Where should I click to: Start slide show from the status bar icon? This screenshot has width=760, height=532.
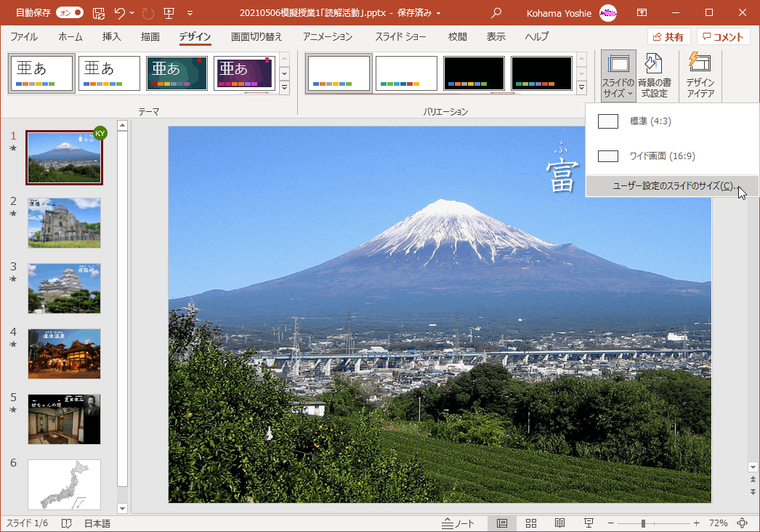pos(586,523)
